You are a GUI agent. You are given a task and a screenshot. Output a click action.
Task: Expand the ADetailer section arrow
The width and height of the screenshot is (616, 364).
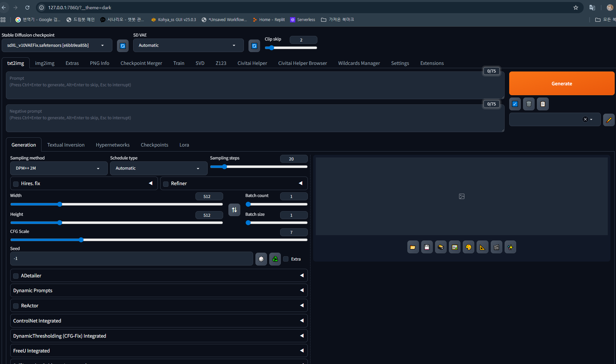pyautogui.click(x=302, y=275)
